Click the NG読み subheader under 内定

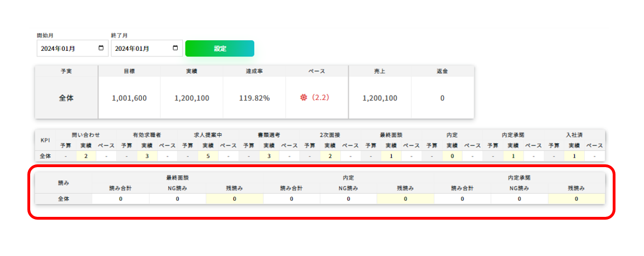click(x=348, y=188)
